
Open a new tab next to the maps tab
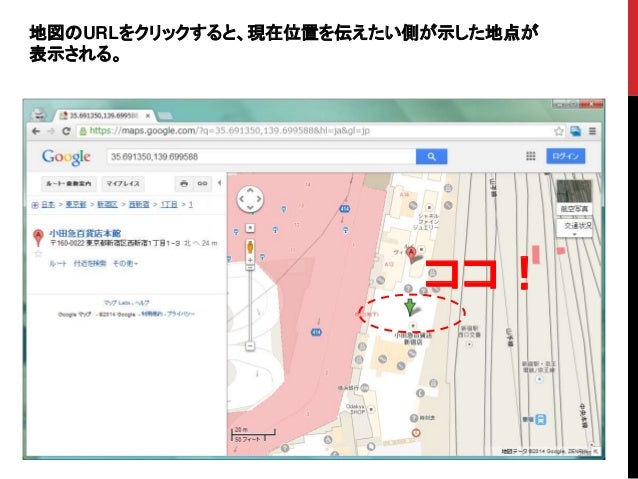click(165, 116)
